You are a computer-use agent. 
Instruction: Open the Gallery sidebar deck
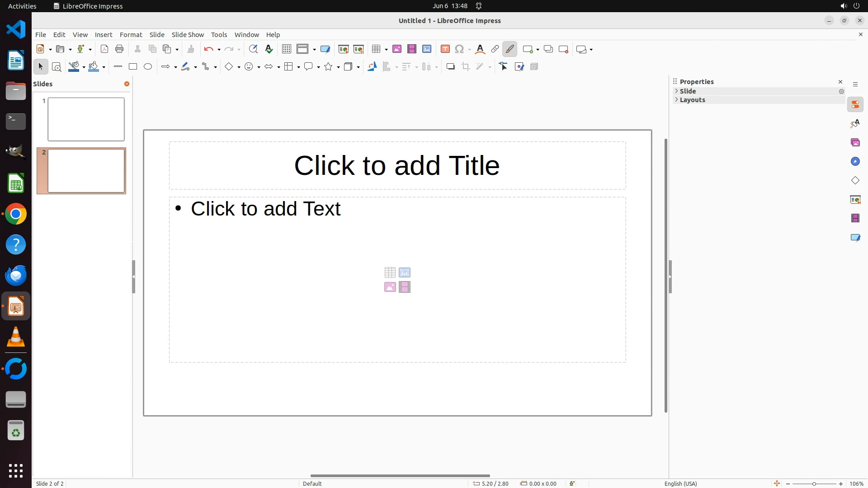point(855,143)
